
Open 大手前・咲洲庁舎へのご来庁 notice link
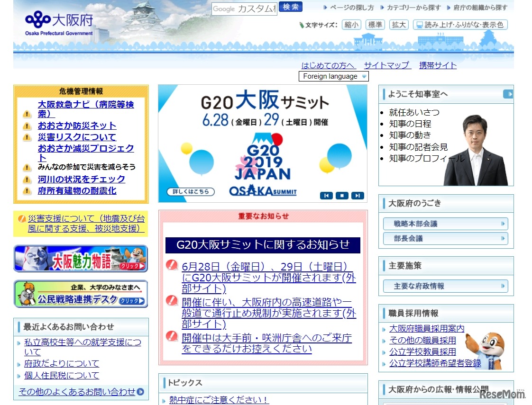266,343
